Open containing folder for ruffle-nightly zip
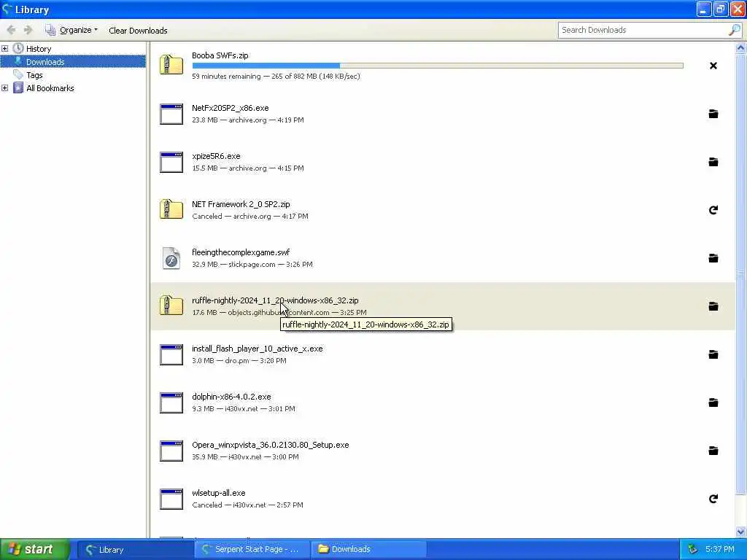The height and width of the screenshot is (560, 747). pyautogui.click(x=713, y=306)
